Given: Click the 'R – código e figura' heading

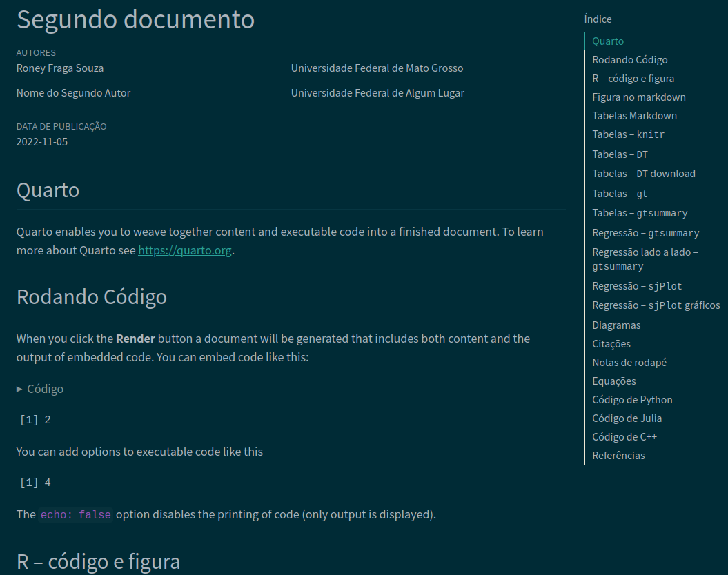Looking at the screenshot, I should [98, 561].
